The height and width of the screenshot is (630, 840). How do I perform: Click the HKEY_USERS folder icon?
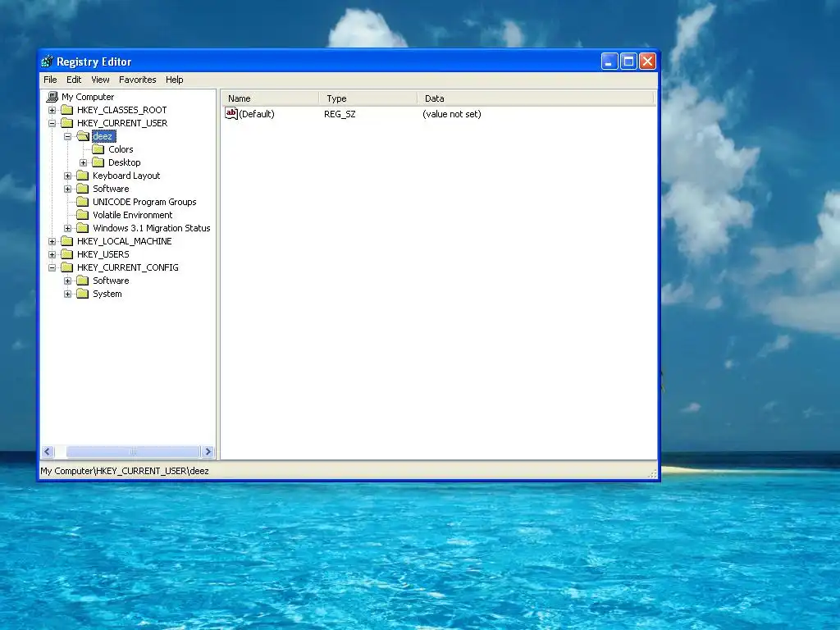tap(67, 254)
